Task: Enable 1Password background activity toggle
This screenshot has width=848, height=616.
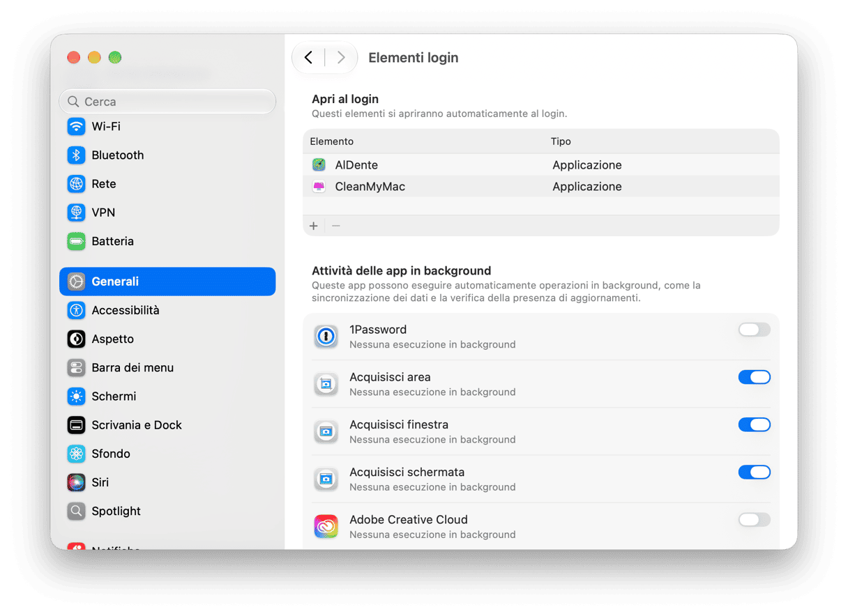Action: (755, 330)
